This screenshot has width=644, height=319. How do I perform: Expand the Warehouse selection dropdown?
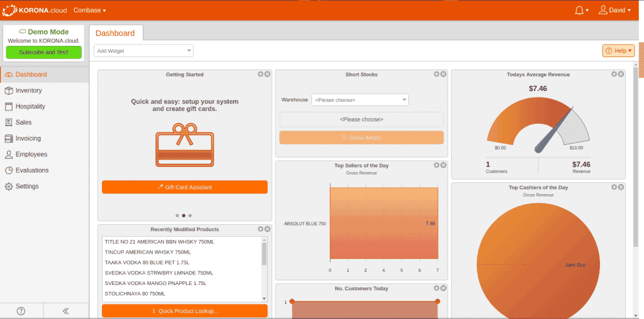tap(360, 100)
